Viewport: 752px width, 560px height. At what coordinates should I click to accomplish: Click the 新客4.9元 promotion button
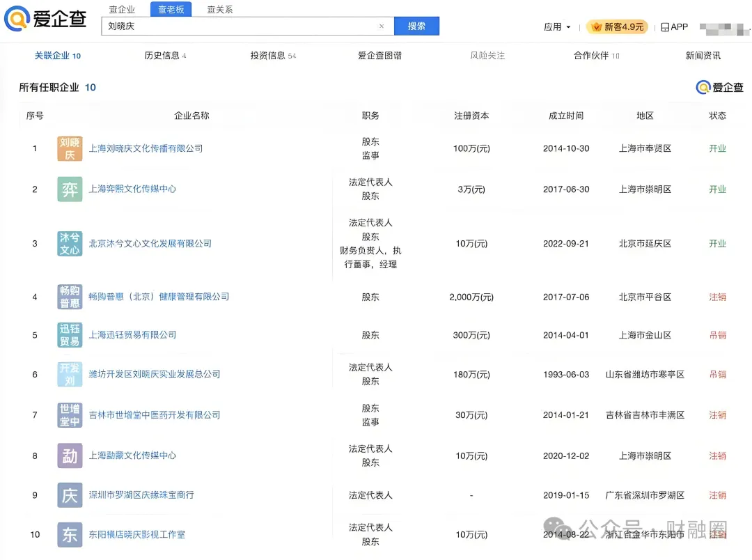tap(617, 27)
